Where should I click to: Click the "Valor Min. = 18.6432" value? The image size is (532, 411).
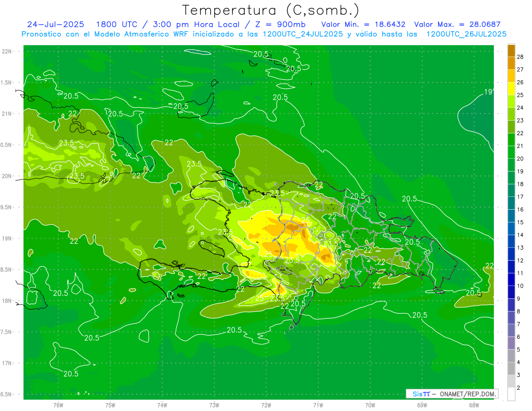(363, 24)
